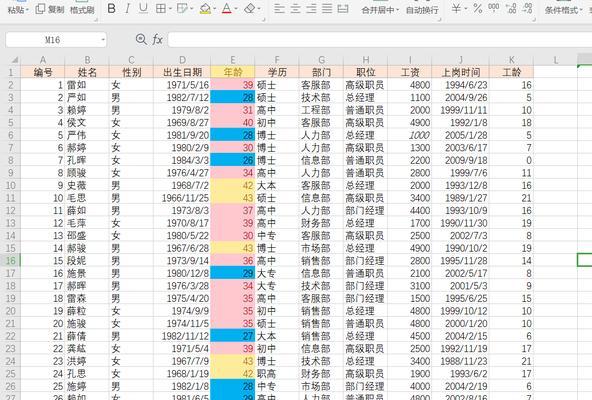Screen dimensions: 592x400
Task: Click the fx insert function icon
Action: tap(157, 39)
